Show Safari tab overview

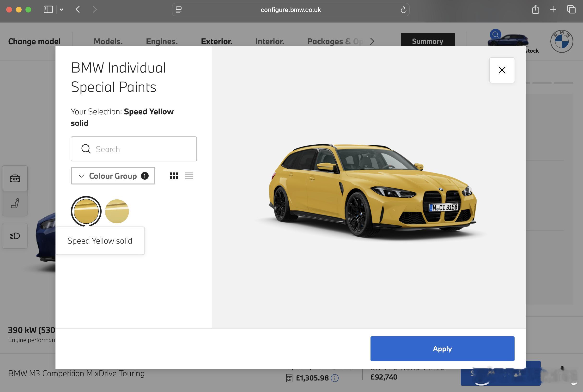click(x=571, y=10)
